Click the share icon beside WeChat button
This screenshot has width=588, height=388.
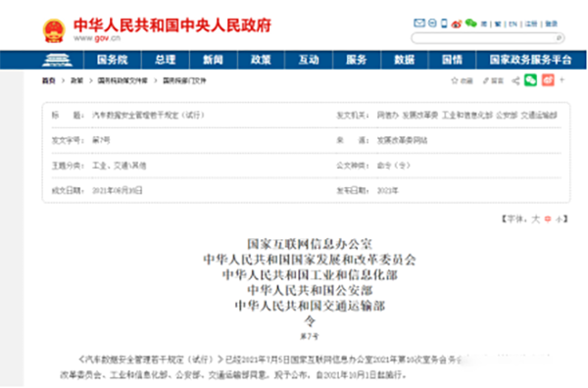coord(516,80)
